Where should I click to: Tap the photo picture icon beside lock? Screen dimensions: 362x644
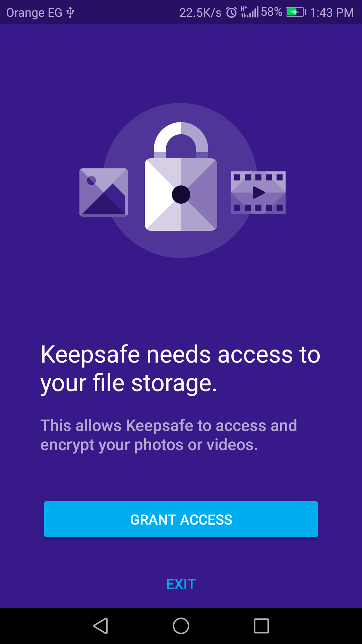(x=104, y=193)
